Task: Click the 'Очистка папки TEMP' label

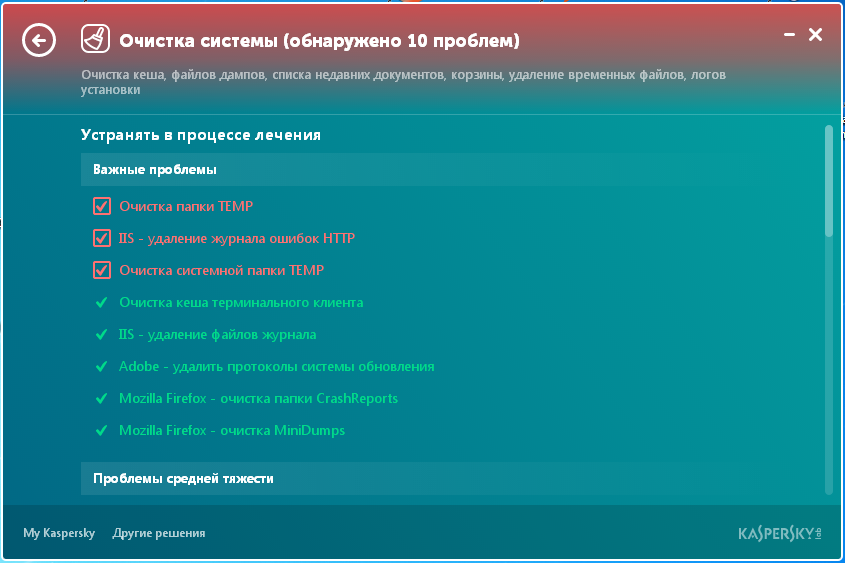Action: (186, 206)
